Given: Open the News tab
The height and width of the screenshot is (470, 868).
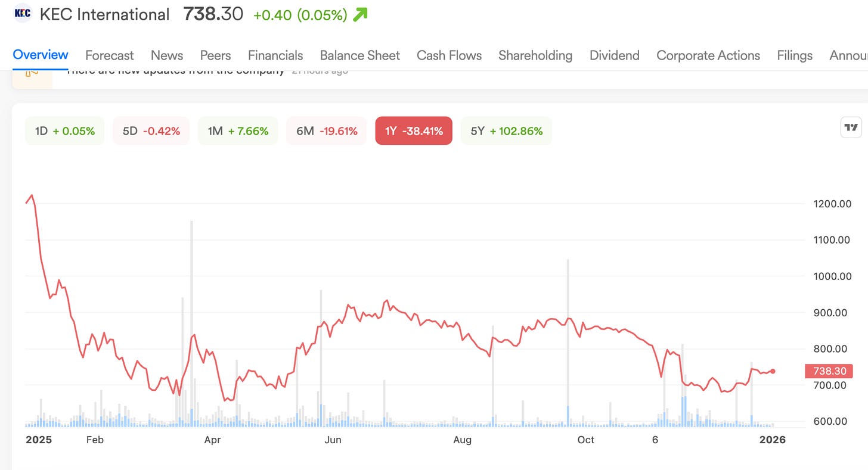Looking at the screenshot, I should (x=167, y=55).
